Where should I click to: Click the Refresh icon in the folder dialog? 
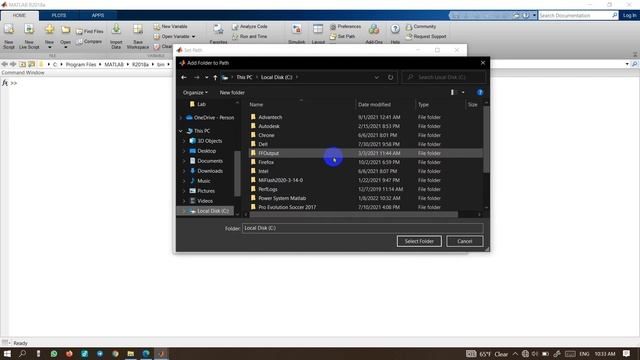point(391,77)
